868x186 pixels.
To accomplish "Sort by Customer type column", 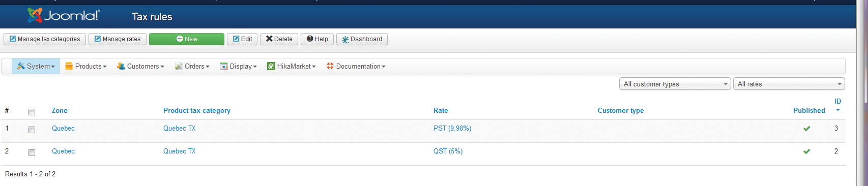I will pyautogui.click(x=621, y=110).
